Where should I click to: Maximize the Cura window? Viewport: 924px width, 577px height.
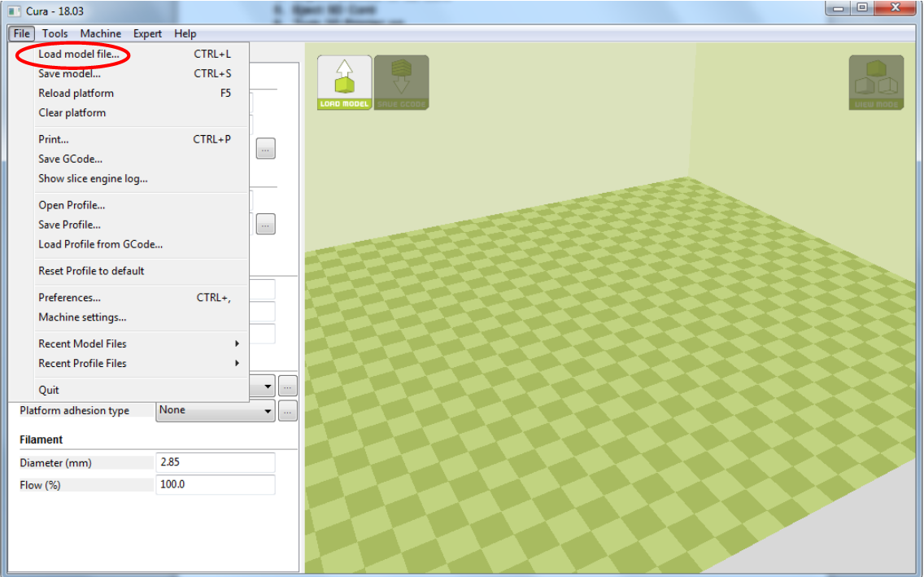(861, 9)
